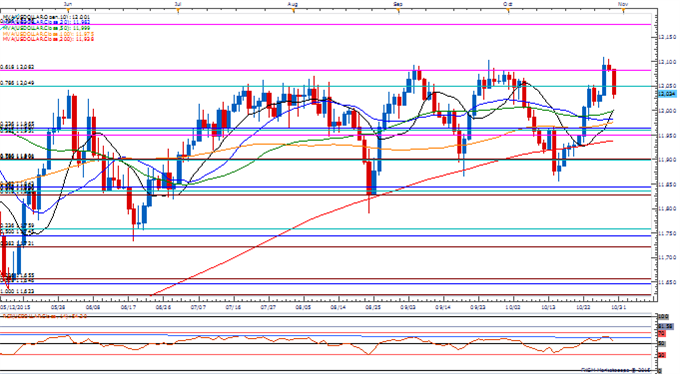The height and width of the screenshot is (374, 680).
Task: Click the RSI 30 oversold label
Action: (x=662, y=355)
